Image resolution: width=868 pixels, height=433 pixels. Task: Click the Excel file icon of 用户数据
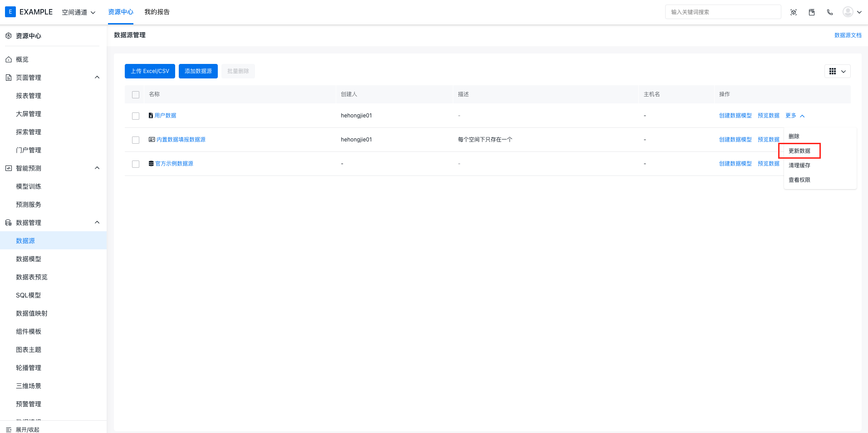[x=151, y=116]
